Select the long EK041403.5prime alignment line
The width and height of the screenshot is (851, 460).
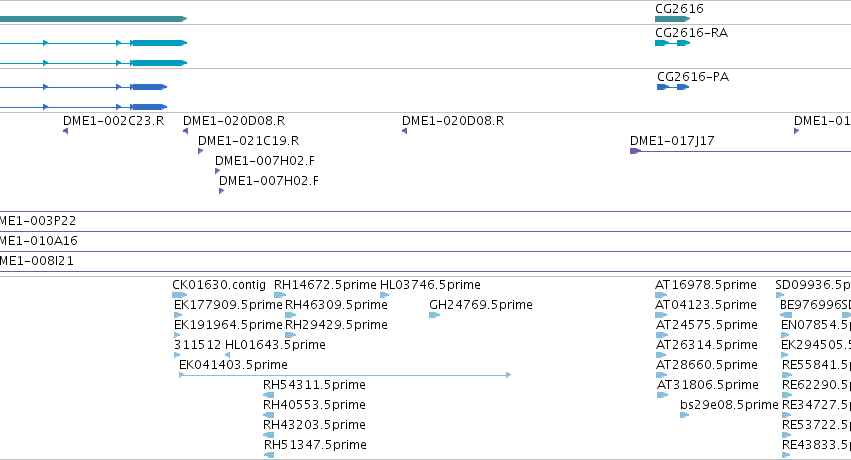coord(345,375)
